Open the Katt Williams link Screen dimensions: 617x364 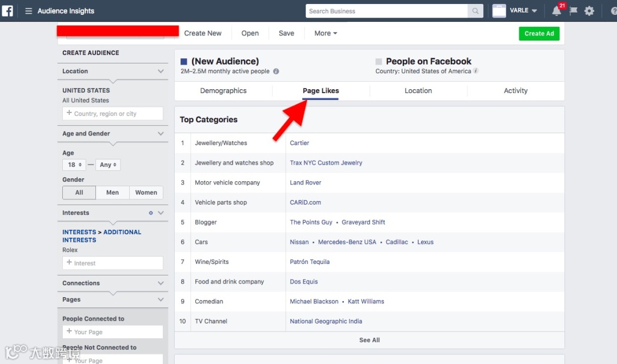coord(366,302)
